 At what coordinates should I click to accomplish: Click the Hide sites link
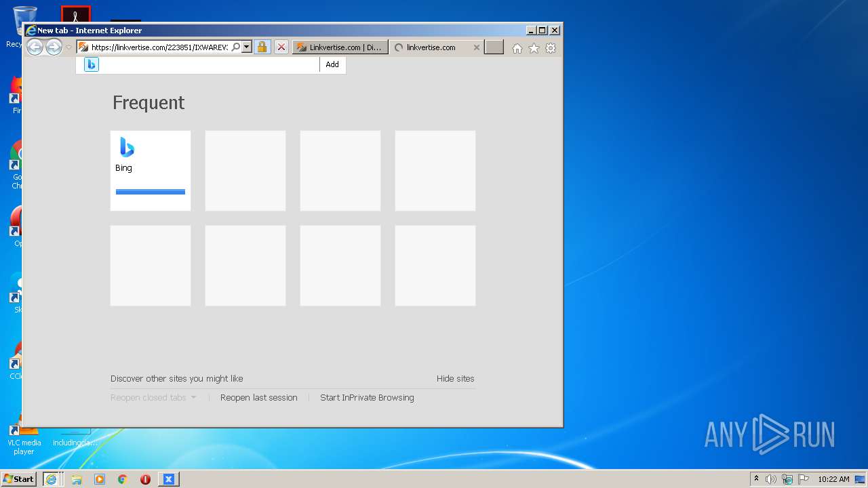point(455,379)
